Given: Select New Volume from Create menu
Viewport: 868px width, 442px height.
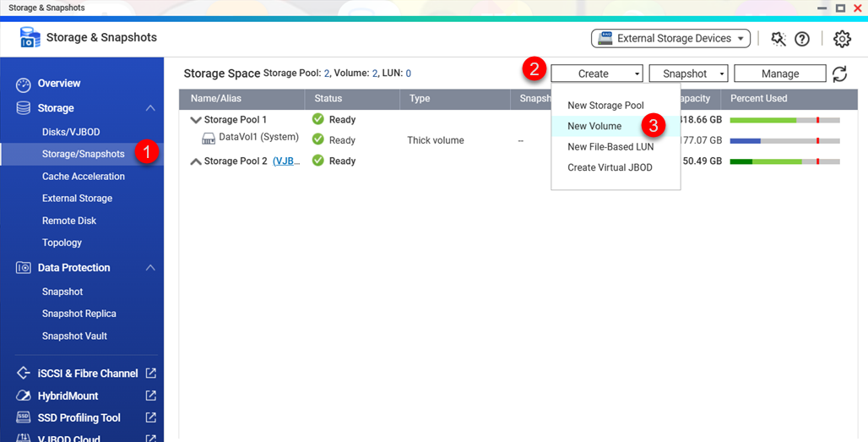Looking at the screenshot, I should pos(594,126).
